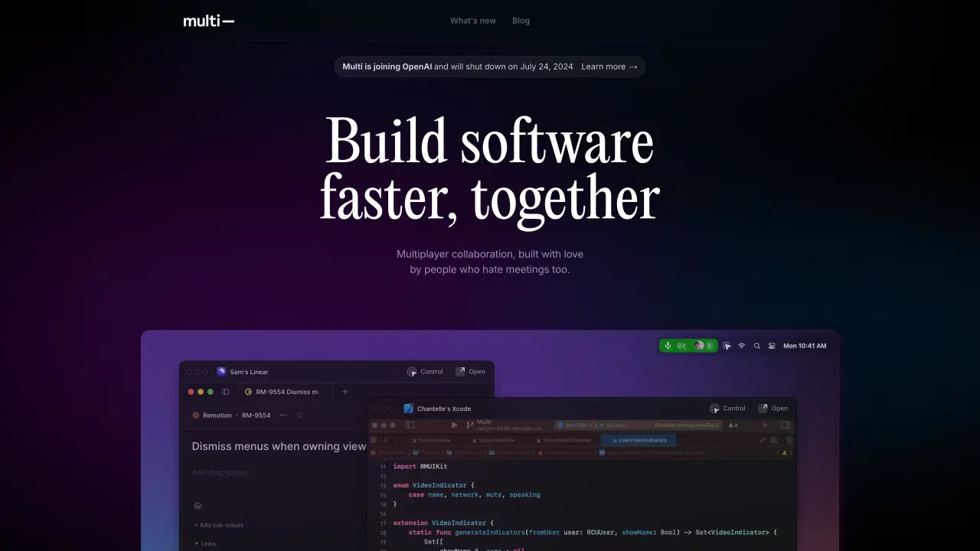Click Learn more about joining OpenAI
The image size is (980, 551).
609,67
